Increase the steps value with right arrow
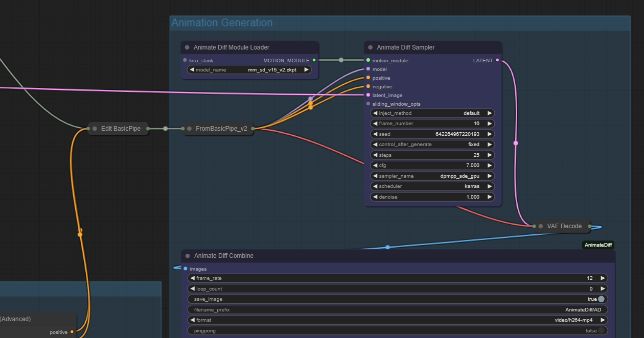Screen dimensions: 644x338 pyautogui.click(x=489, y=155)
